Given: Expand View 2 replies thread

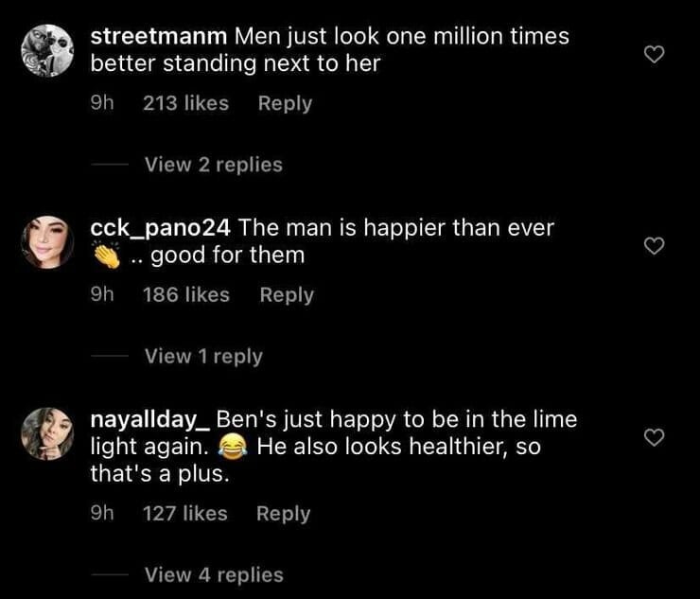Looking at the screenshot, I should 213,165.
